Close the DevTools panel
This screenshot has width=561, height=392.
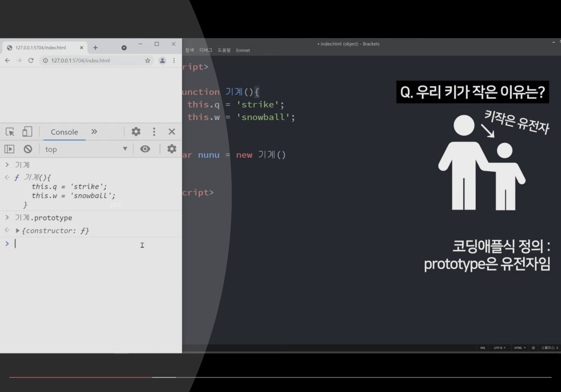point(172,132)
